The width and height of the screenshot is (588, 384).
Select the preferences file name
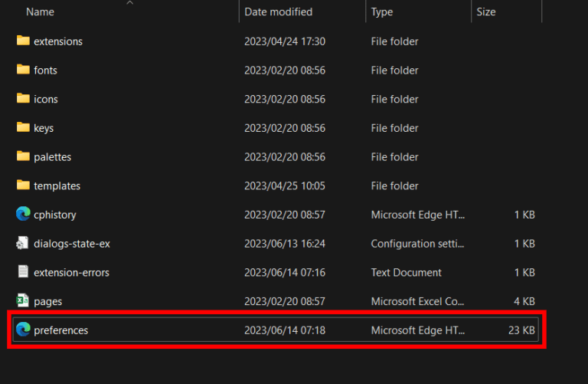click(x=60, y=330)
